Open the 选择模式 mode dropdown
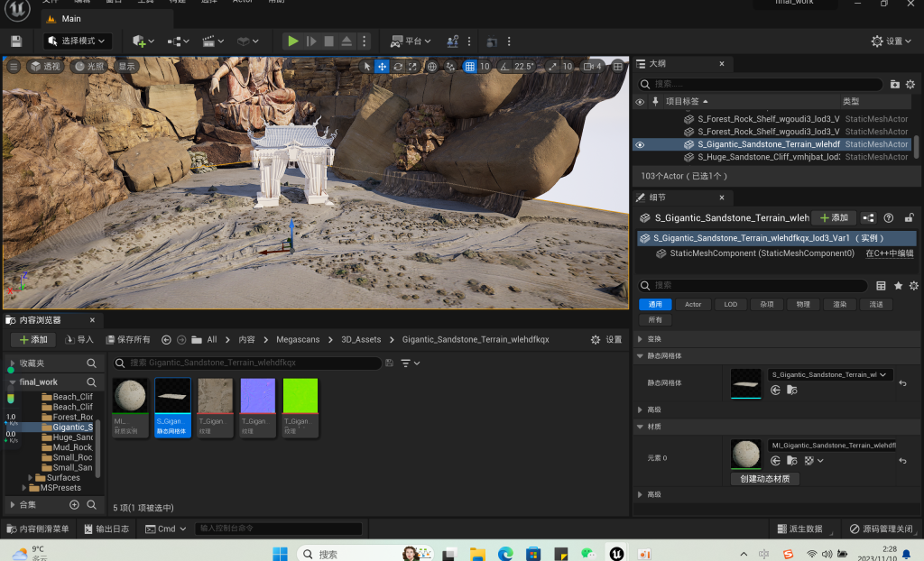The image size is (924, 561). click(78, 41)
